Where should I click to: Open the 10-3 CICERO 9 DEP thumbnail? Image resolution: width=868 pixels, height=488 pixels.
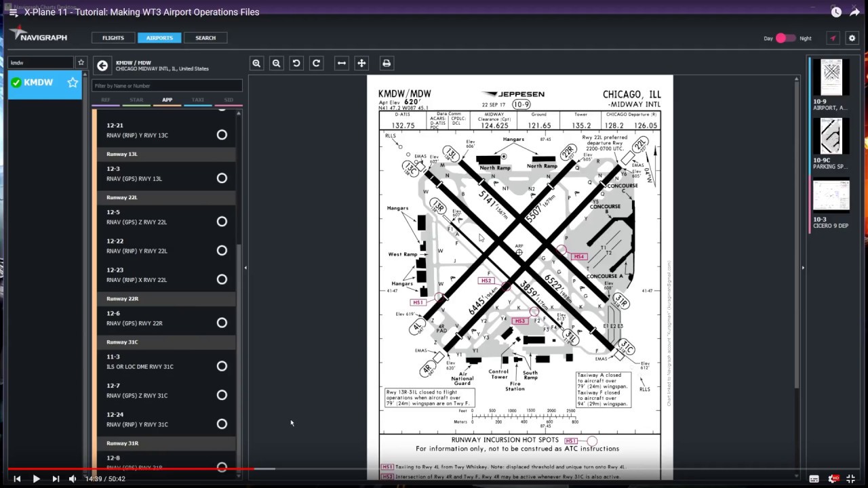point(831,203)
